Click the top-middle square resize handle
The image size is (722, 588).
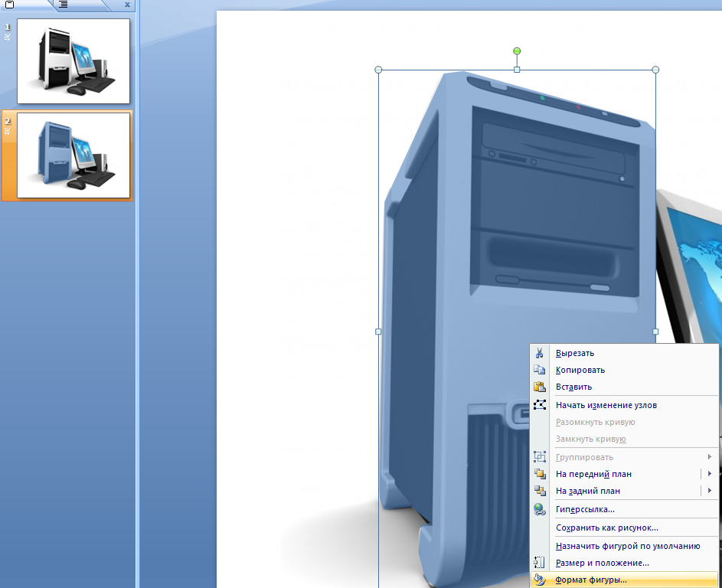click(x=517, y=70)
